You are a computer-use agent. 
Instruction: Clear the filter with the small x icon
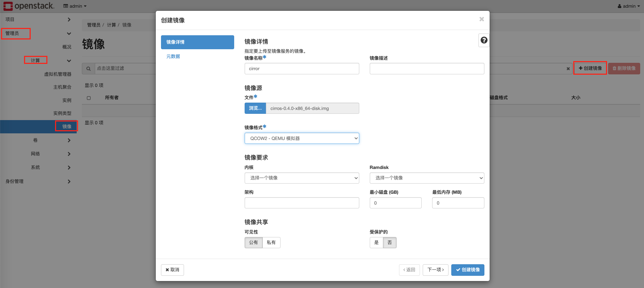[x=568, y=69]
